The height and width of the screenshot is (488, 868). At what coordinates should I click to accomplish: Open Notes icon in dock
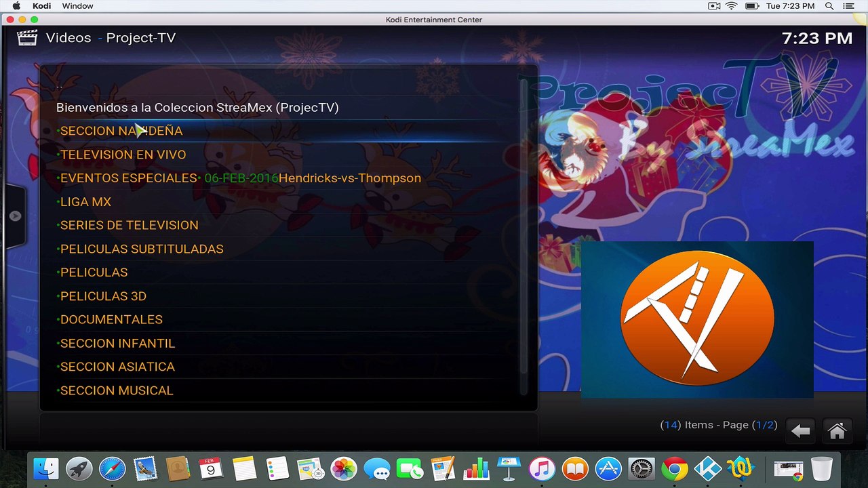[x=244, y=468]
